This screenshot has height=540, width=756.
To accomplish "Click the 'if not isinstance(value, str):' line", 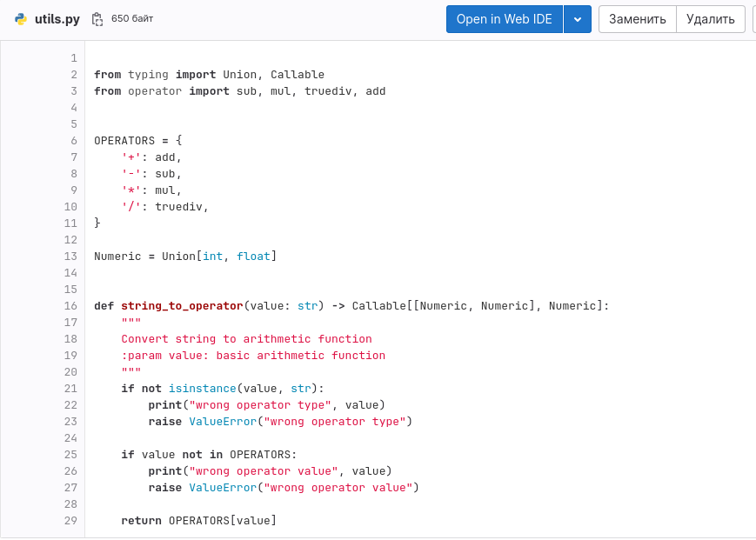I will pyautogui.click(x=223, y=388).
